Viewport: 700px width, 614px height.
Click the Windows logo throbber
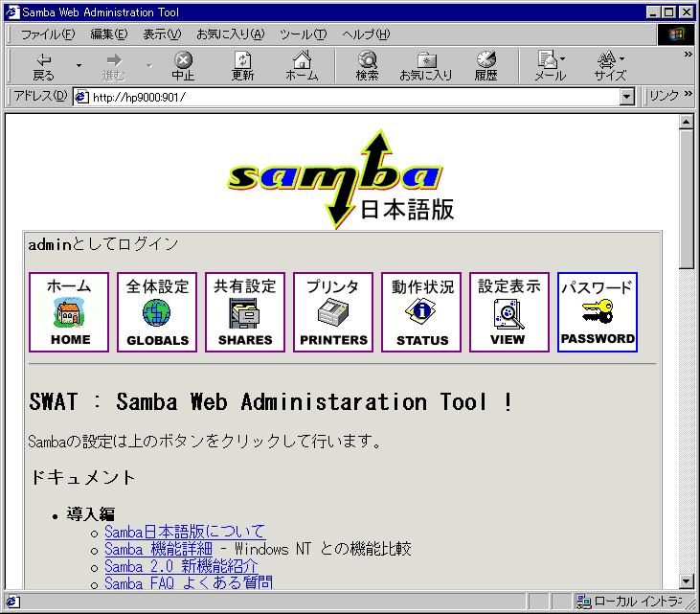pos(676,34)
